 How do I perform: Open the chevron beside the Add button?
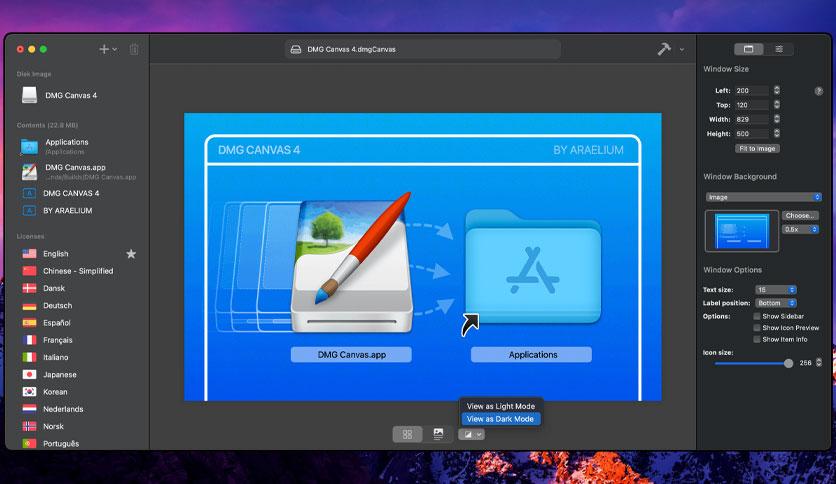[115, 50]
